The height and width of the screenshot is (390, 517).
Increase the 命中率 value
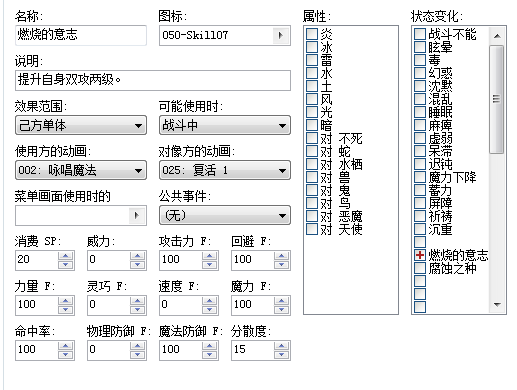click(x=66, y=346)
